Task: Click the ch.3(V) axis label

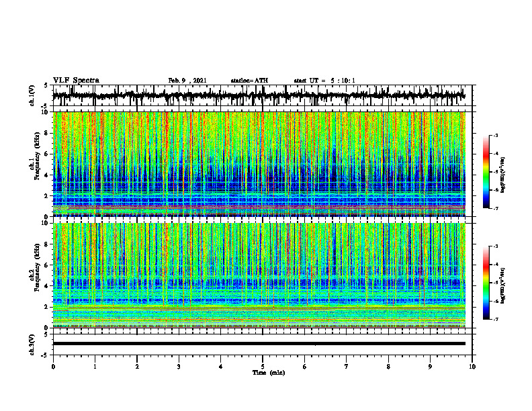Action: click(32, 345)
